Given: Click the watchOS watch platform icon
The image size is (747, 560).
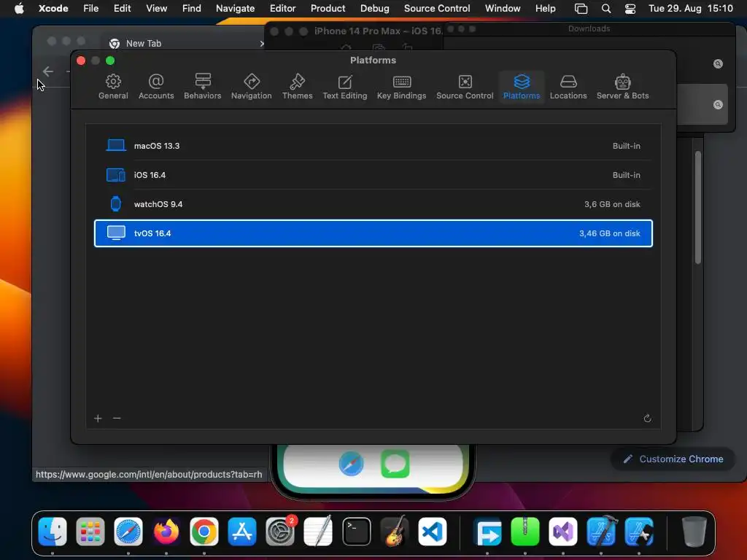Looking at the screenshot, I should pos(116,204).
